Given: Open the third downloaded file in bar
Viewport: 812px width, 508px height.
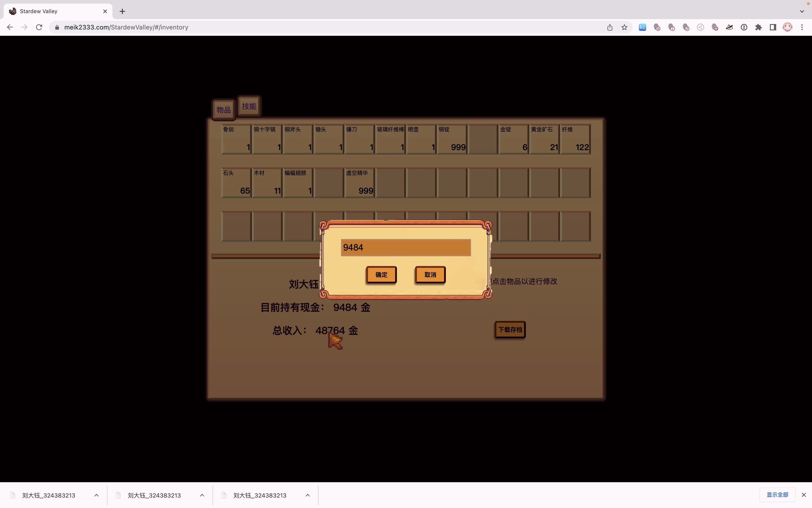Looking at the screenshot, I should (259, 495).
